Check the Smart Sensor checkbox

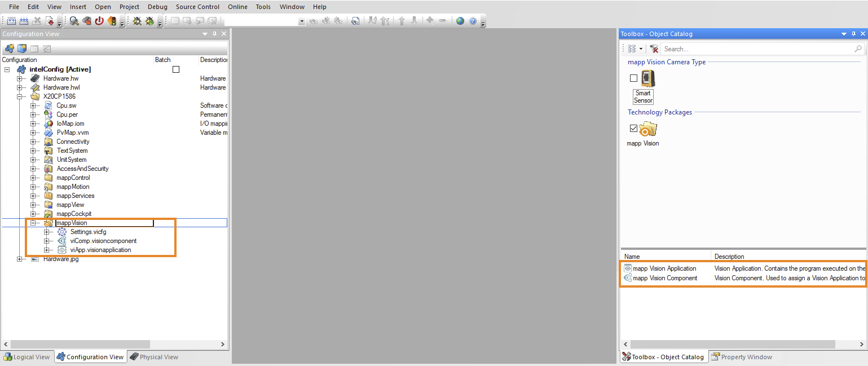click(x=633, y=78)
